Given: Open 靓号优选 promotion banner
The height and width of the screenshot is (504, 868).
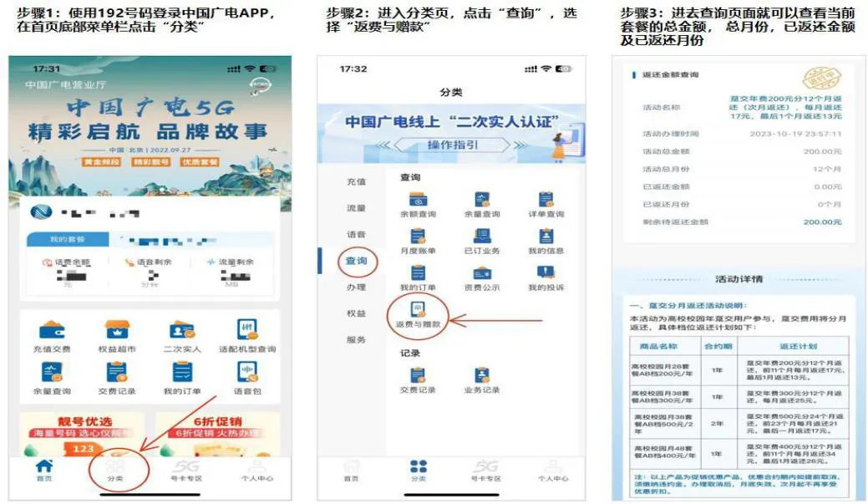Looking at the screenshot, I should [83, 435].
